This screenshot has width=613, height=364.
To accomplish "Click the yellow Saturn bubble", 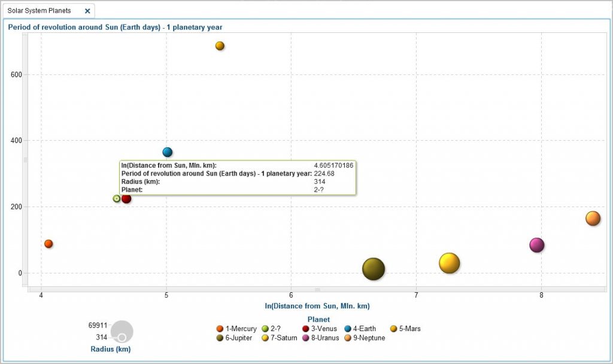I will [449, 263].
